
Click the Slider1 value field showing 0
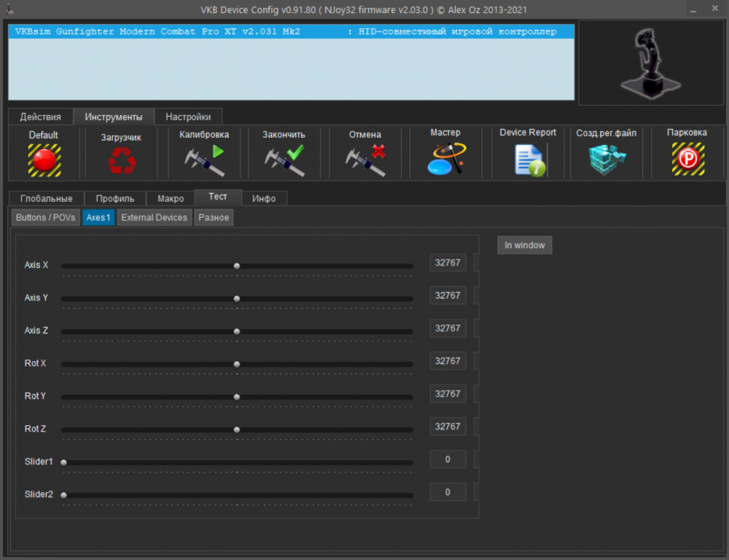pos(448,459)
